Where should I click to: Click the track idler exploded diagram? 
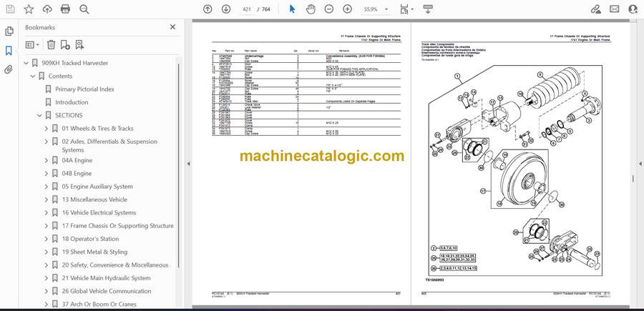tap(514, 172)
